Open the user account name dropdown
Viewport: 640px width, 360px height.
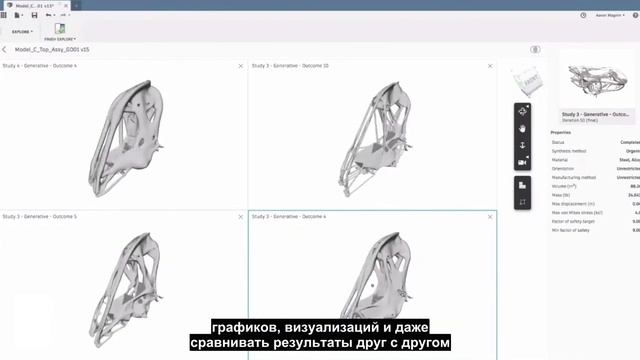[x=610, y=15]
